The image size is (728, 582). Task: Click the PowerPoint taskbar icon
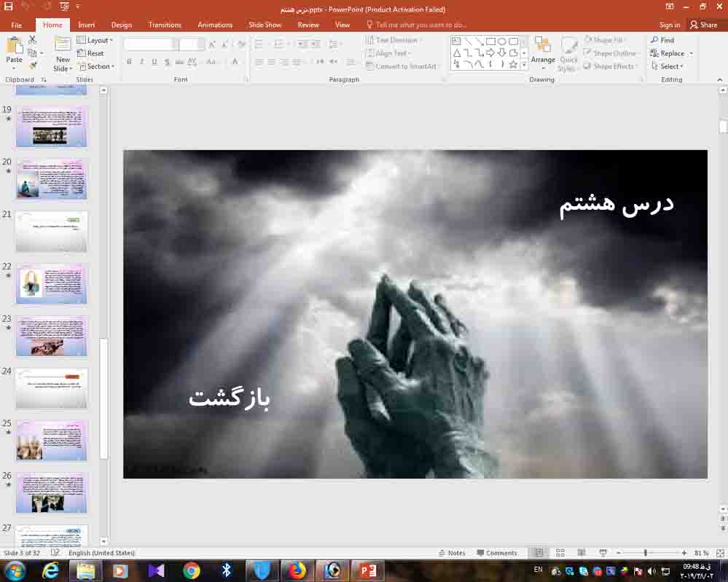click(x=368, y=570)
